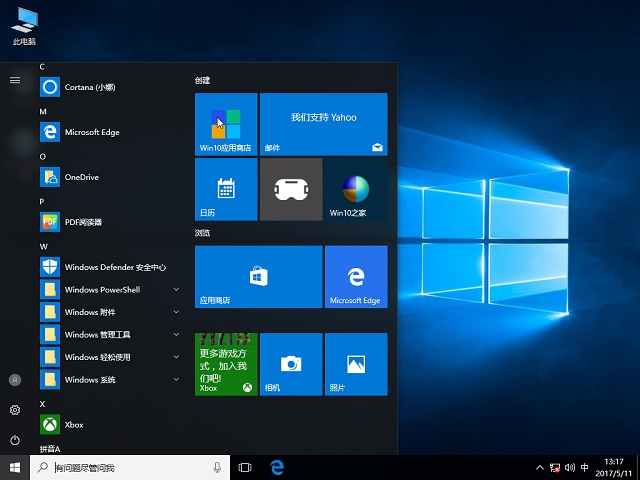Click the Win10 app store tile
Viewport: 640px width, 480px height.
pos(226,124)
